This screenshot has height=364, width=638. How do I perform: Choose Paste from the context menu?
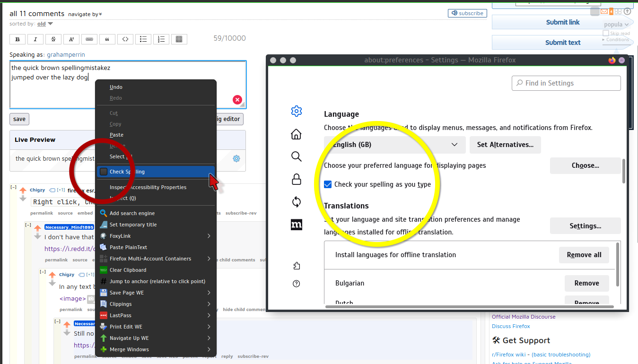[116, 135]
